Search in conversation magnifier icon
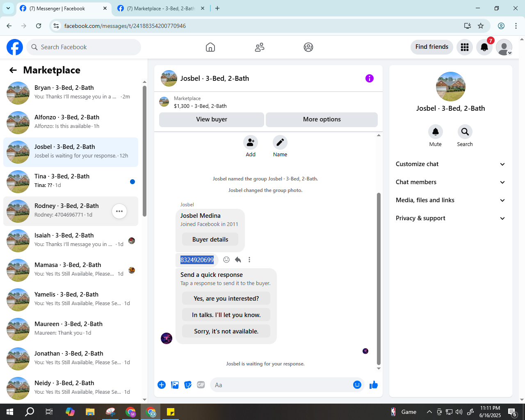The width and height of the screenshot is (525, 420). tap(465, 132)
